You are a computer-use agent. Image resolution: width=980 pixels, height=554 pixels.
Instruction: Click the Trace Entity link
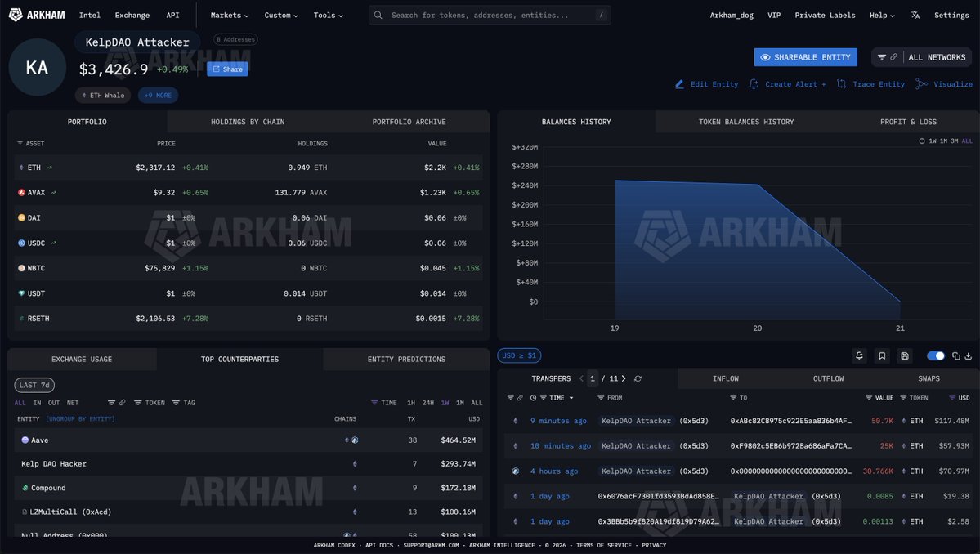pos(870,84)
